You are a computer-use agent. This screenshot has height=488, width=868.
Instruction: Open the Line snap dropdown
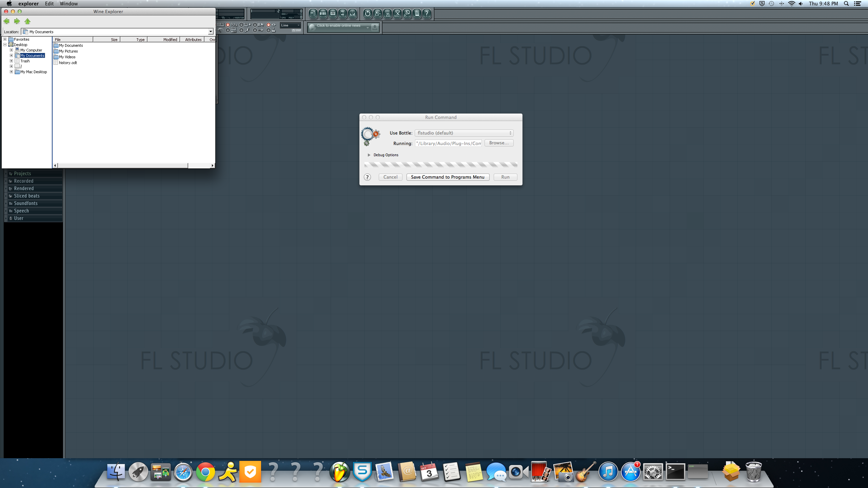tap(291, 25)
